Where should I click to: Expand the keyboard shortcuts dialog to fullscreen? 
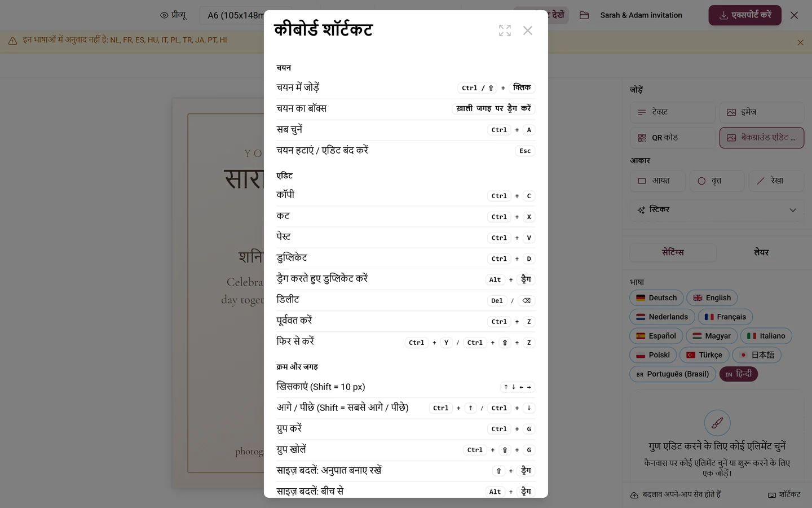(505, 30)
